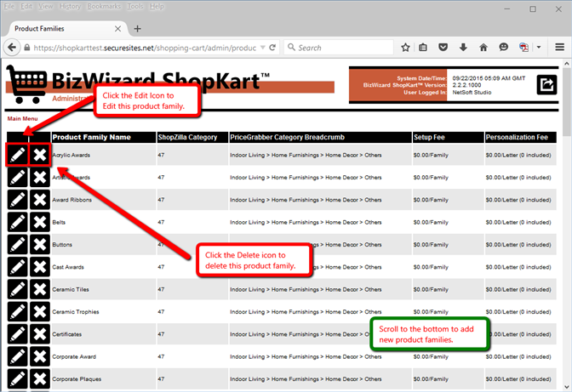Click the Certificates name cell
572x392 pixels.
[104, 334]
